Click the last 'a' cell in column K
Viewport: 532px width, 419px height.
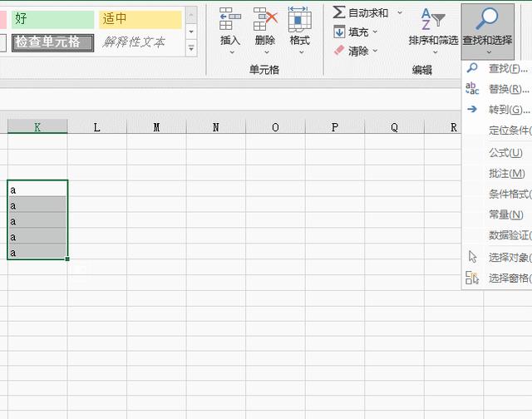(37, 251)
